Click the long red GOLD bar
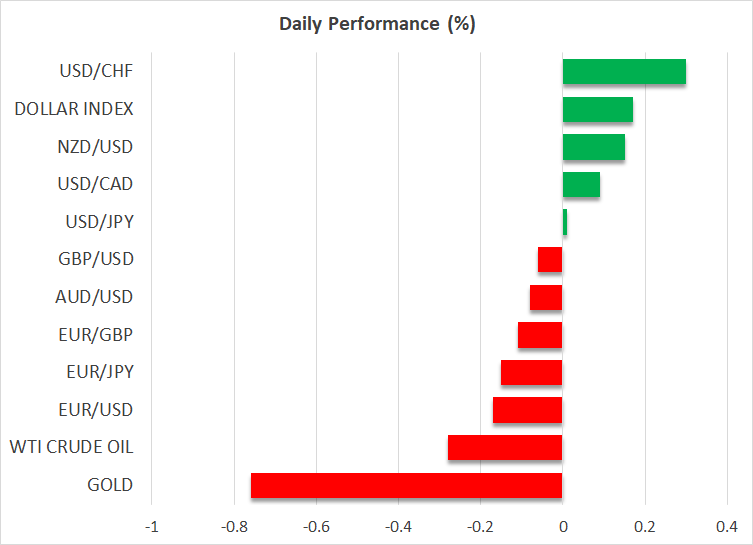Image resolution: width=753 pixels, height=545 pixels. [406, 485]
